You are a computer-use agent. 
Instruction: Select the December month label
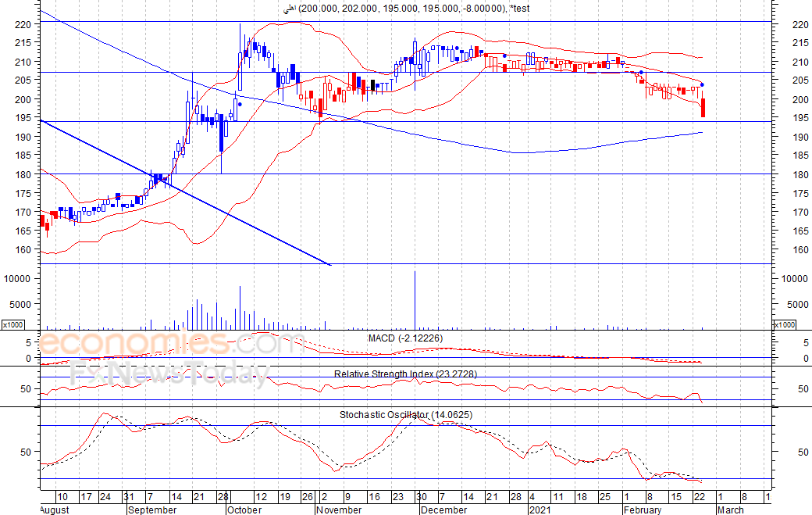pyautogui.click(x=443, y=510)
